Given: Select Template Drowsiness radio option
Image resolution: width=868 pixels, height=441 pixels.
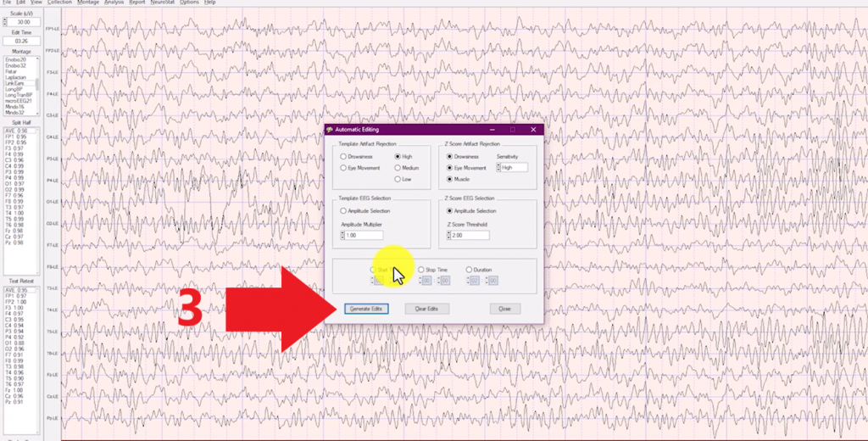Looking at the screenshot, I should 343,157.
